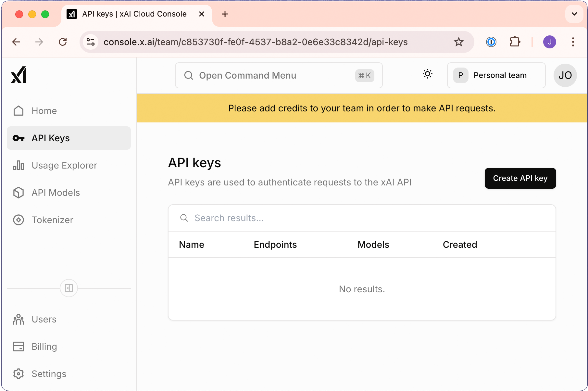Go to the Billing section
Screen dimensions: 588x391
click(69, 347)
